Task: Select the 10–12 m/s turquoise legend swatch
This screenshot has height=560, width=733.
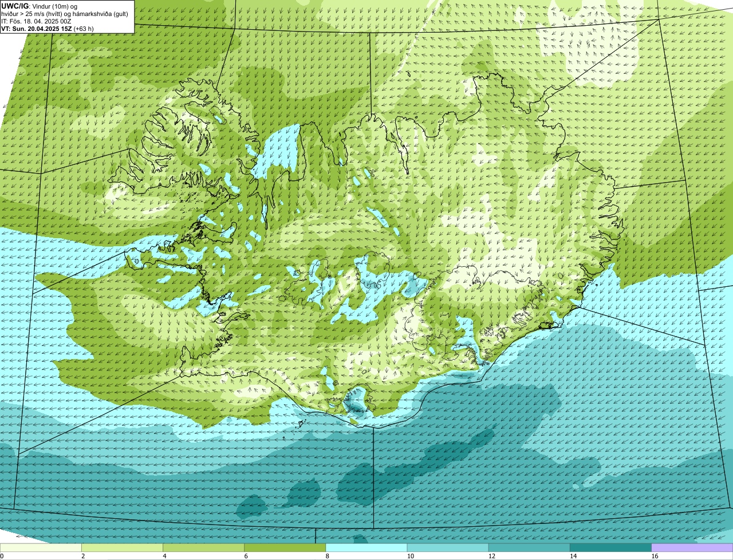Action: [448, 547]
